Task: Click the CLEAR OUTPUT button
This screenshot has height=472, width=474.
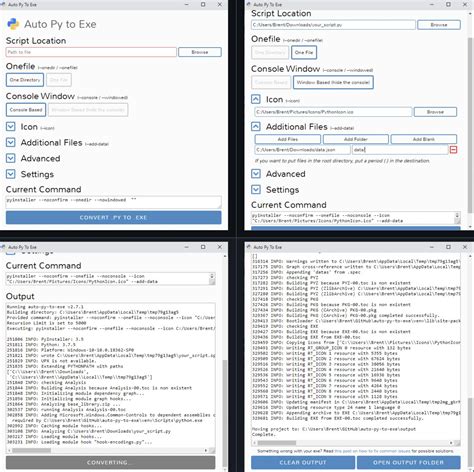Action: [x=303, y=462]
